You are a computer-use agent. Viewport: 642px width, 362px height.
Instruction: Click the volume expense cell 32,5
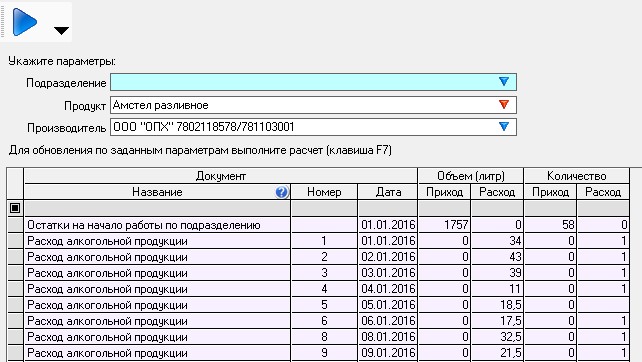pyautogui.click(x=497, y=337)
